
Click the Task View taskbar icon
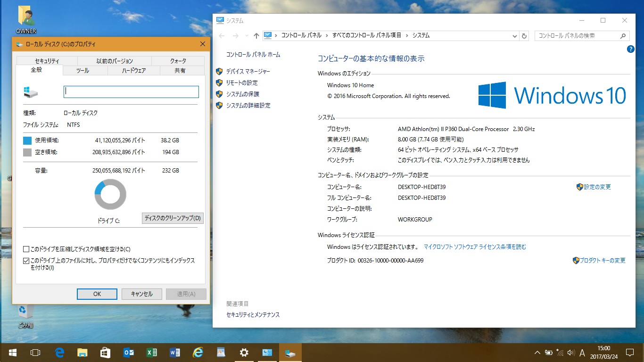(x=35, y=352)
